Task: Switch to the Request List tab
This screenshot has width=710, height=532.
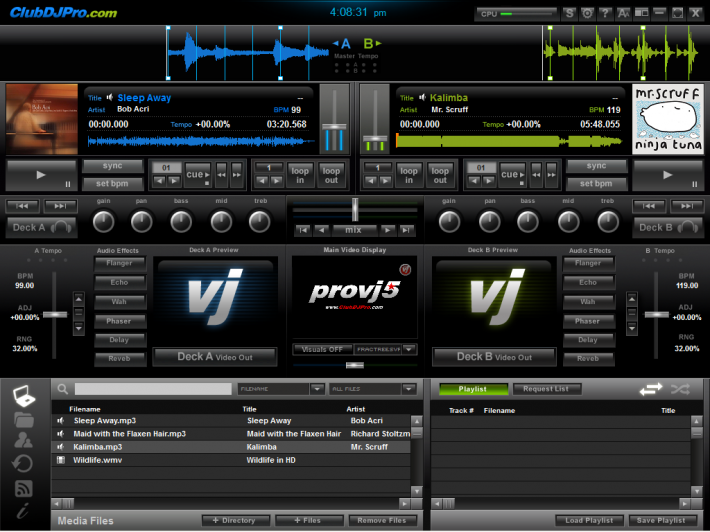Action: 546,389
